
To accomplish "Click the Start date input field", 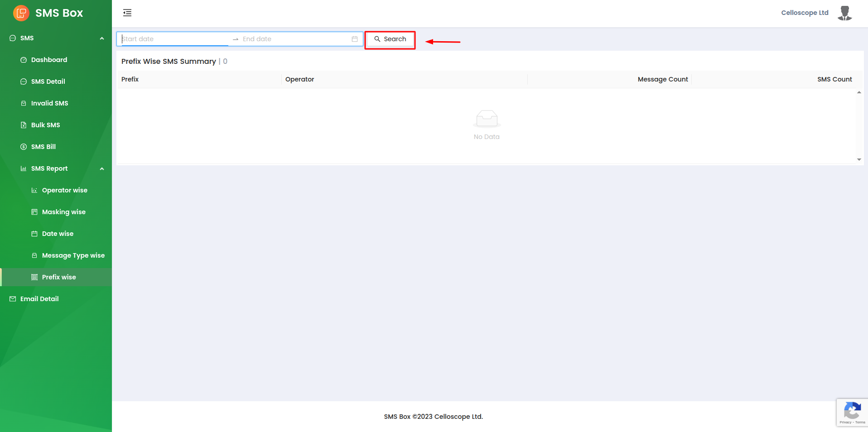I will [174, 39].
